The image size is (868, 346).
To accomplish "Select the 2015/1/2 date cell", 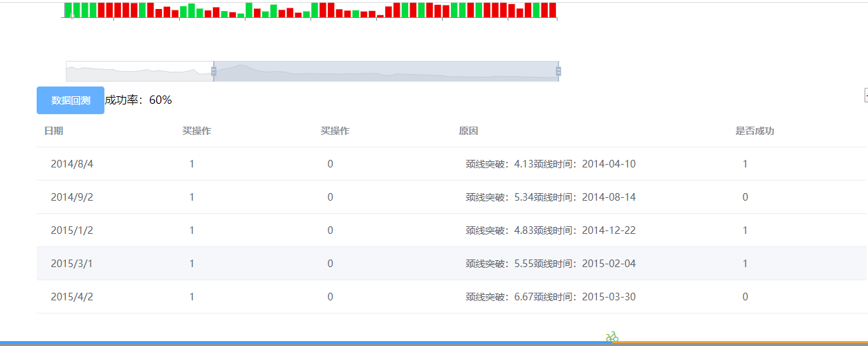I will [72, 230].
